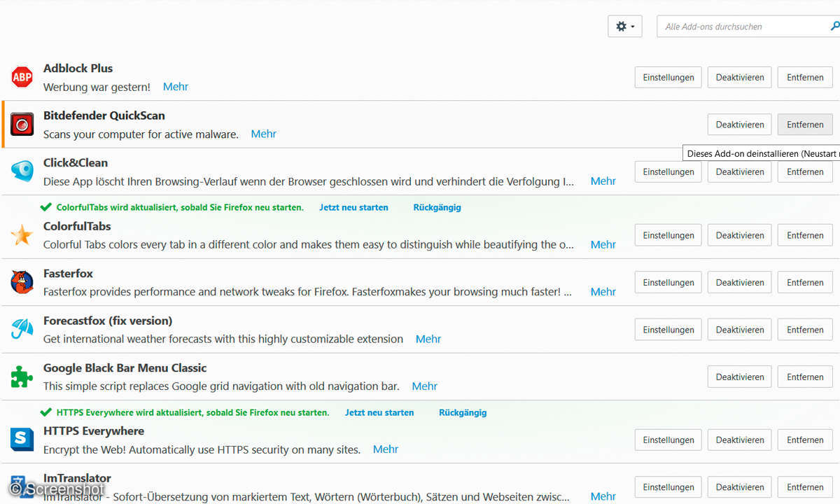The width and height of the screenshot is (840, 504).
Task: Click Mehr link for Forecastfox
Action: click(x=428, y=339)
